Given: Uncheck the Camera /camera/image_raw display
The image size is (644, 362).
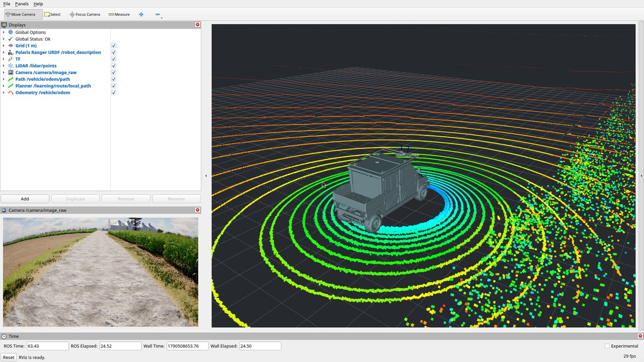Looking at the screenshot, I should pos(114,72).
